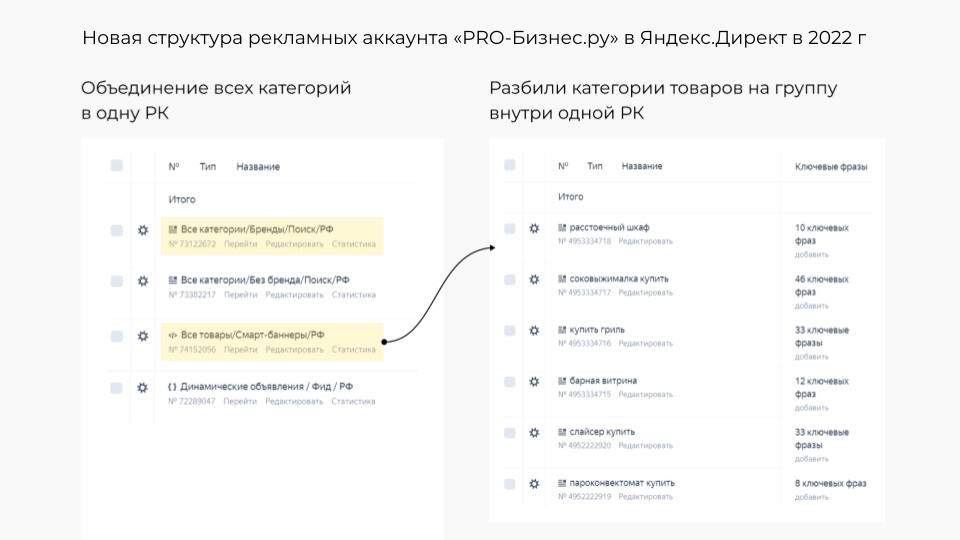Click Статистика under Все товары/Смарт-баннеры/РФ
This screenshot has height=540, width=960.
354,350
